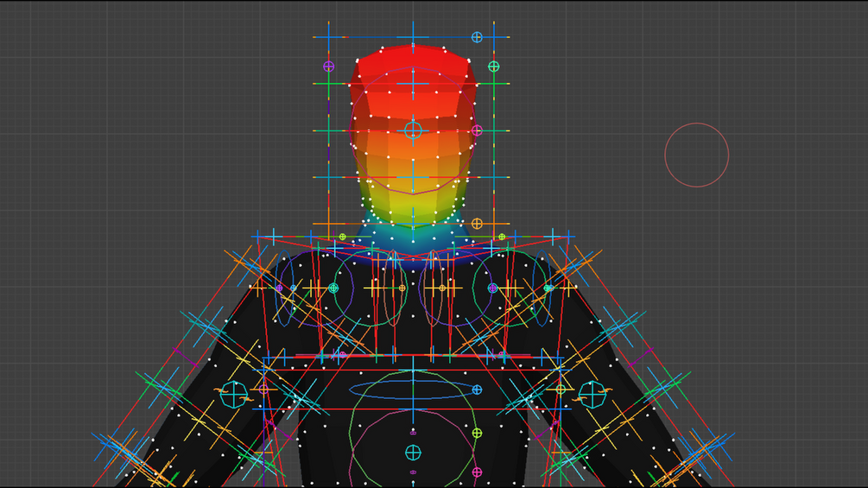The width and height of the screenshot is (868, 488).
Task: Click the cyan circle control at lower torso center
Action: click(x=413, y=453)
